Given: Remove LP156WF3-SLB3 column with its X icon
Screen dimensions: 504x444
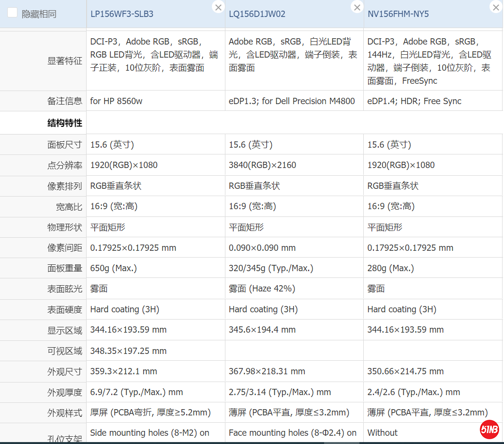Looking at the screenshot, I should click(218, 7).
